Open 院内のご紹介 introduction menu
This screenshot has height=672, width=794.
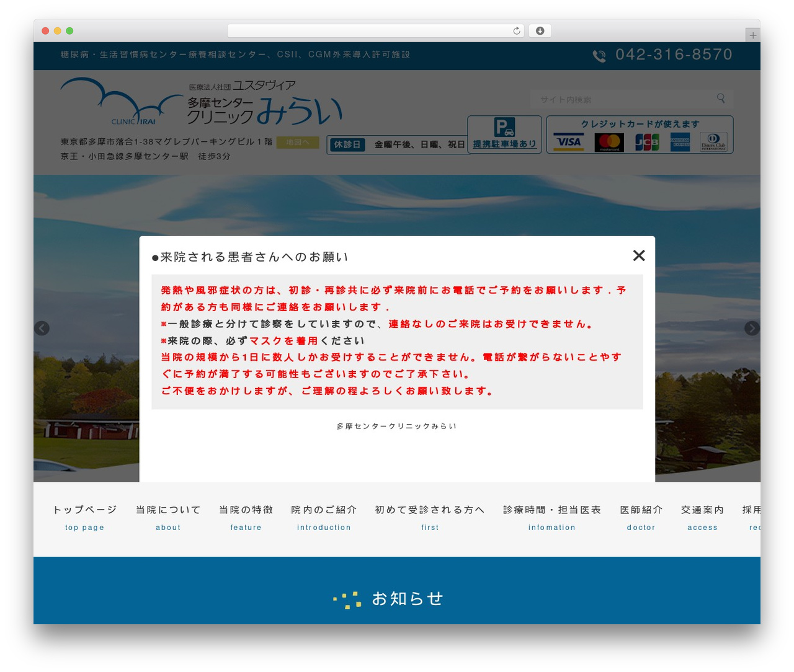point(324,518)
